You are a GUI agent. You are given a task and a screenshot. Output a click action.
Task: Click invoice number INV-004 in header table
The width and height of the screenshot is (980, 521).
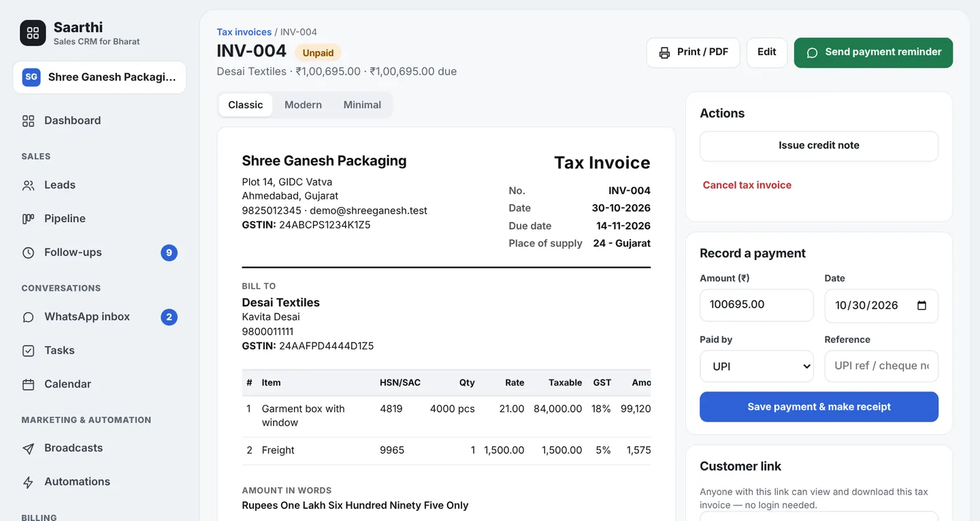click(630, 191)
